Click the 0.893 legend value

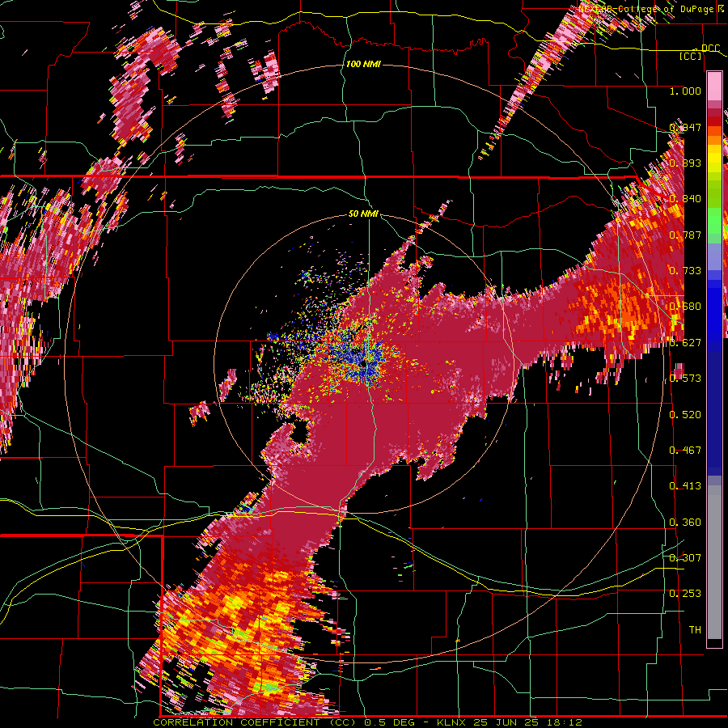[x=685, y=163]
